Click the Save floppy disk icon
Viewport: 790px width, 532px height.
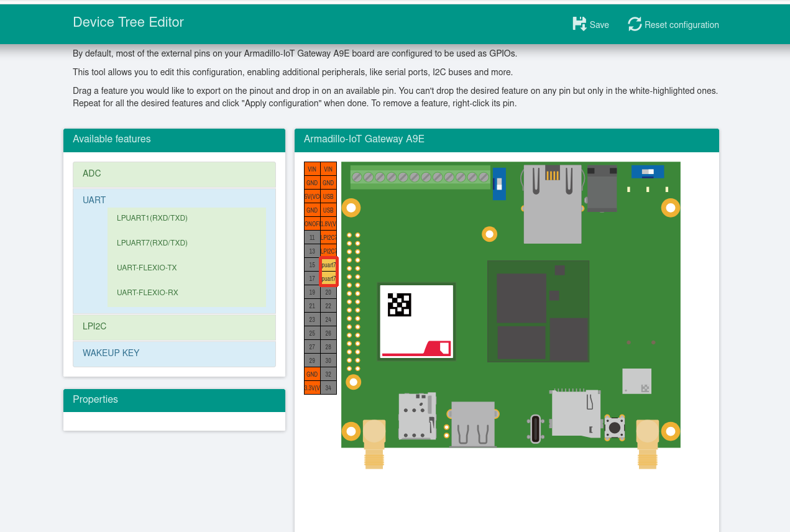(x=579, y=24)
